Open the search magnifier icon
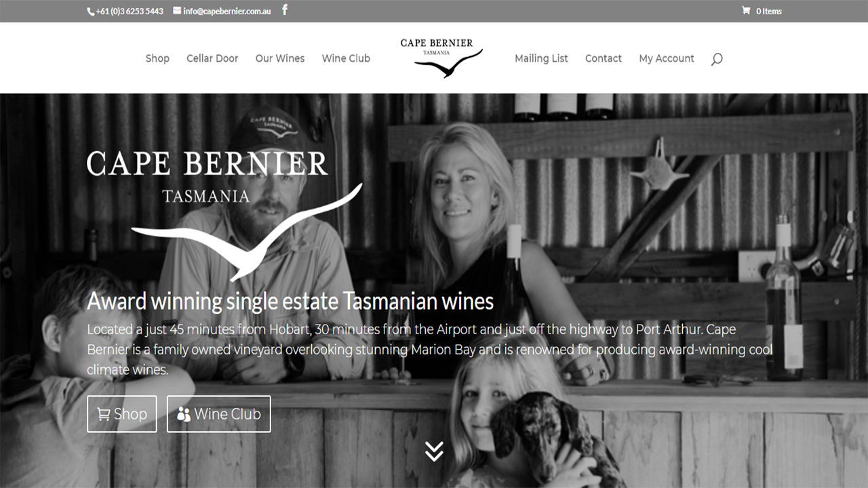The width and height of the screenshot is (868, 488). [717, 59]
